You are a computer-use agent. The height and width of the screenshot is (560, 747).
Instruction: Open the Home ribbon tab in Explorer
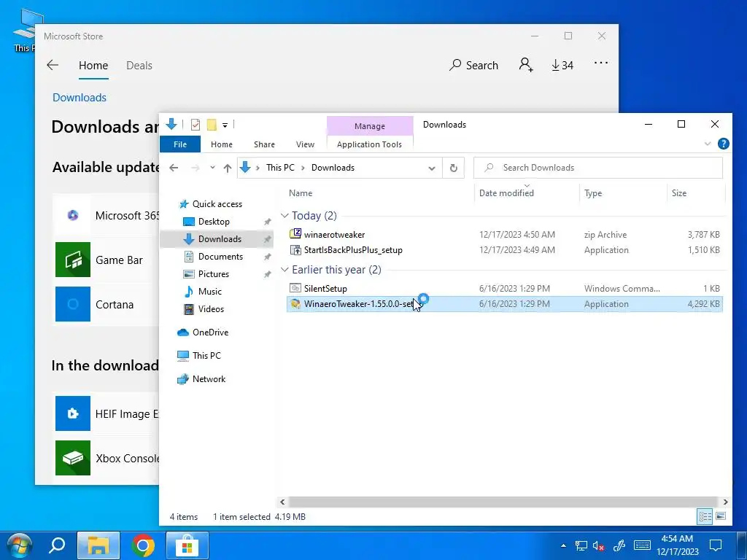click(222, 144)
